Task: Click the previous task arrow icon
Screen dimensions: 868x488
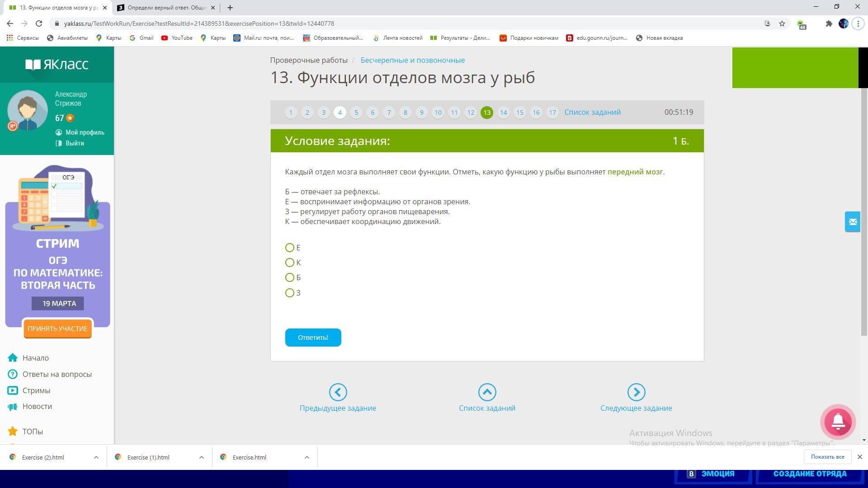Action: click(x=338, y=392)
